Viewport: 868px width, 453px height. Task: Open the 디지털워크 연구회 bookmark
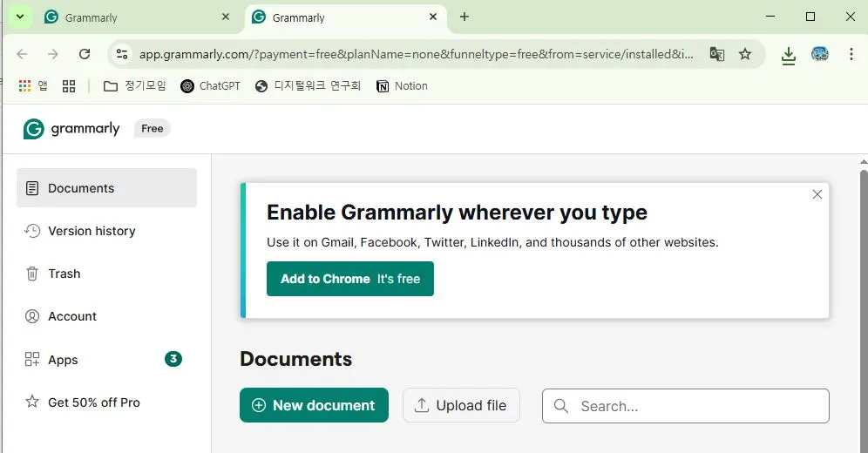(308, 85)
